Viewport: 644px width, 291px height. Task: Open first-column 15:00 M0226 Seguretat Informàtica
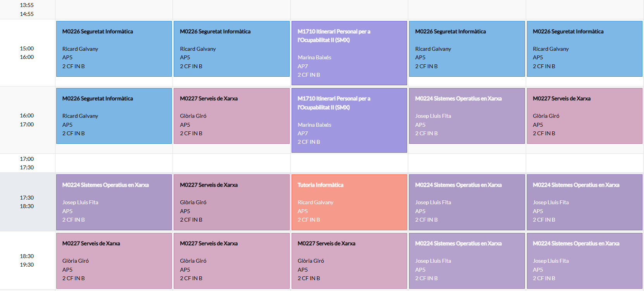click(114, 49)
